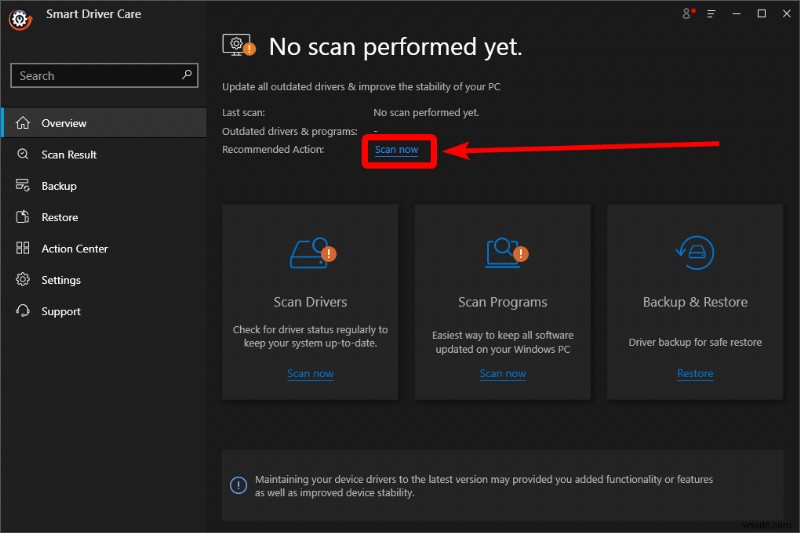The image size is (800, 533).
Task: Click the info icon in the bottom notice
Action: point(238,485)
